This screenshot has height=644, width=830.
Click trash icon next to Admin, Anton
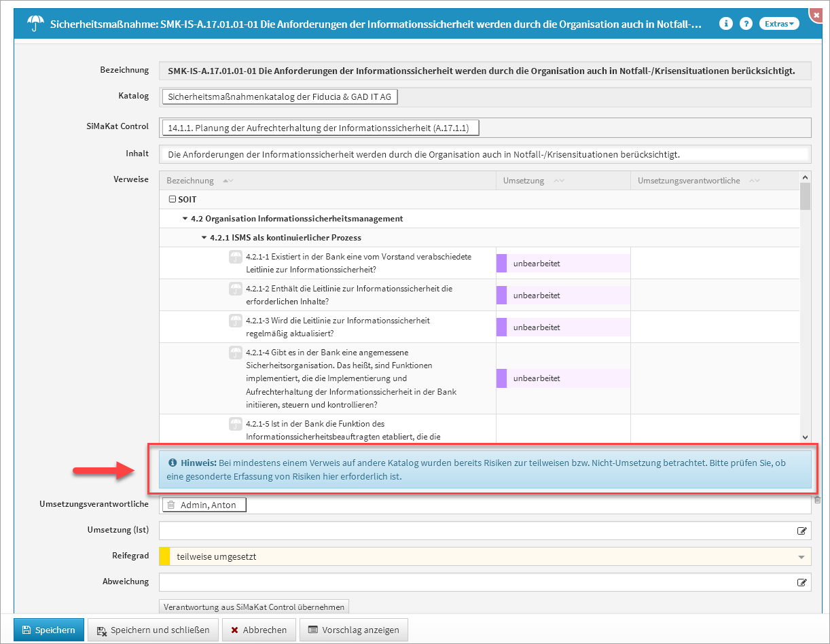coord(171,505)
